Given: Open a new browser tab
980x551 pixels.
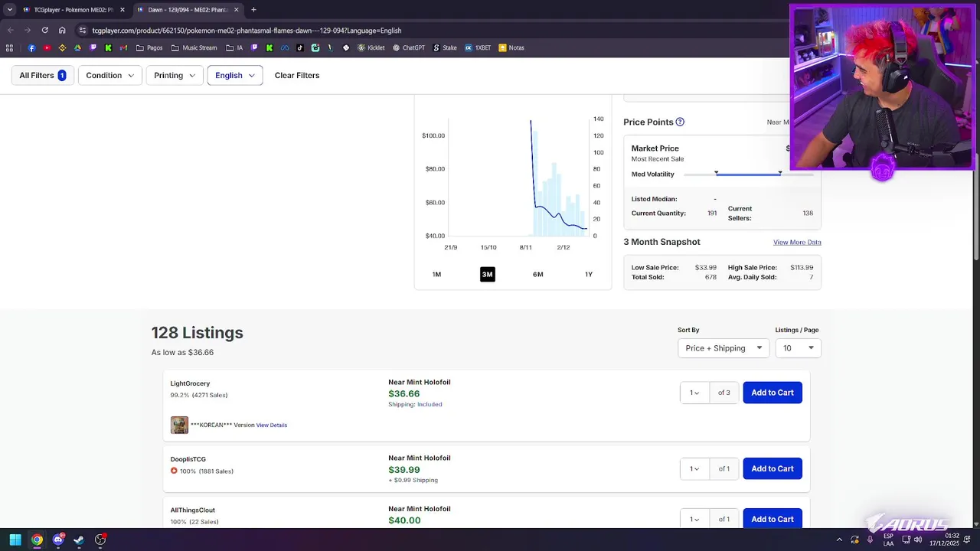Looking at the screenshot, I should 253,10.
